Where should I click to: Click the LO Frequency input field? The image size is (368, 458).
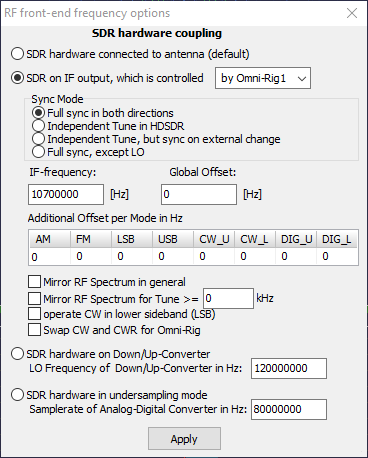click(x=289, y=368)
